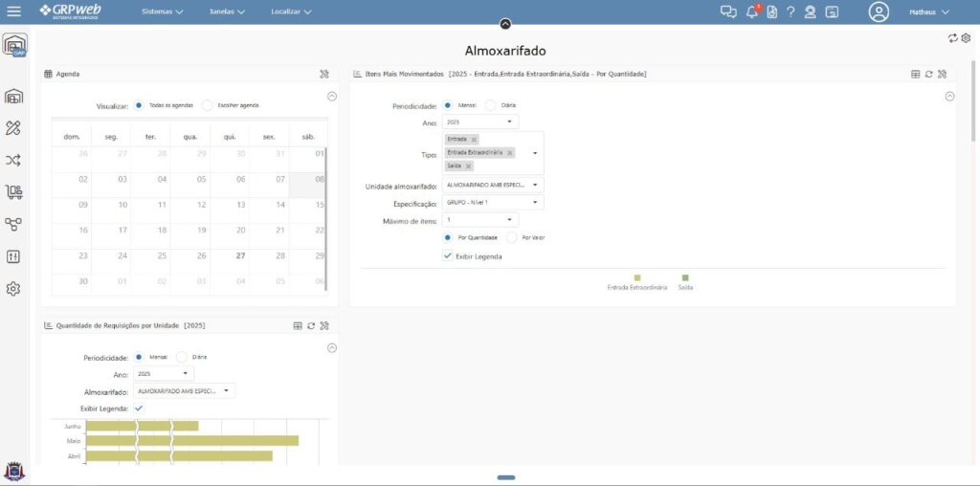Click day 27 in the Agenda calendar
Screen dimensions: 980x486
click(x=240, y=256)
